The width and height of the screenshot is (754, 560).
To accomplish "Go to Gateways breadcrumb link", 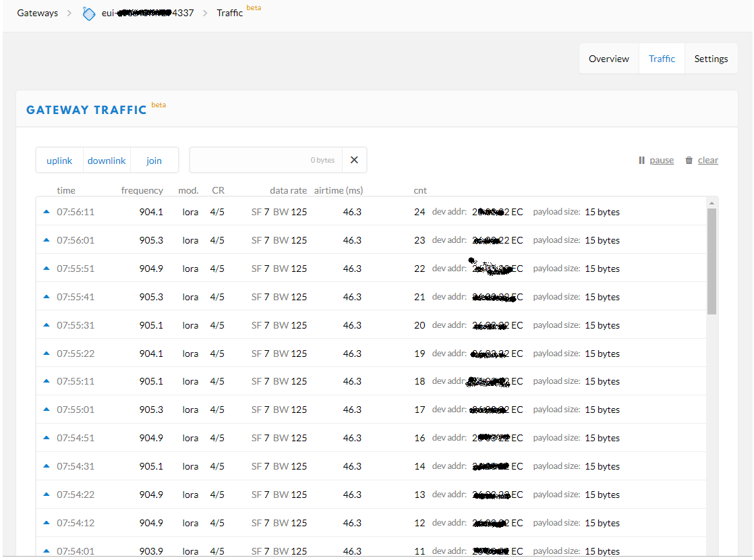I will [38, 13].
